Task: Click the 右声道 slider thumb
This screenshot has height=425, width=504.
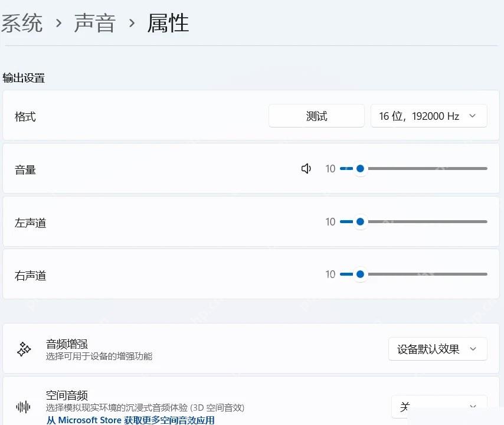Action: (361, 274)
